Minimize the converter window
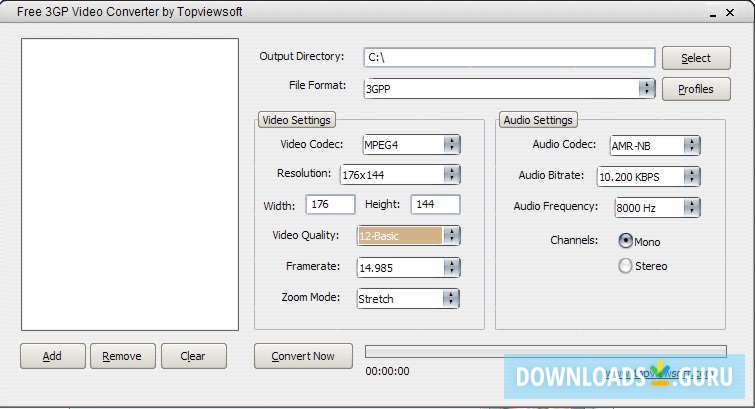The width and height of the screenshot is (755, 409). click(713, 14)
